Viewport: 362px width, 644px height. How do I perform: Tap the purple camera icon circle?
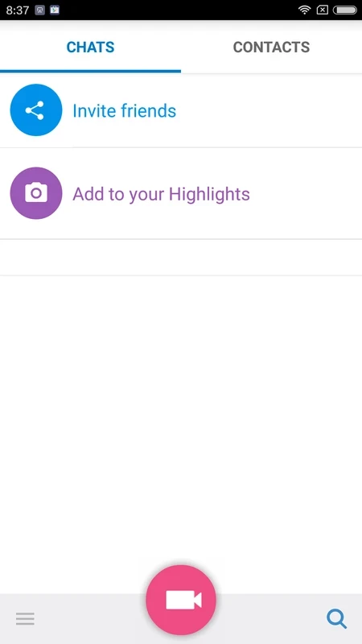coord(36,193)
